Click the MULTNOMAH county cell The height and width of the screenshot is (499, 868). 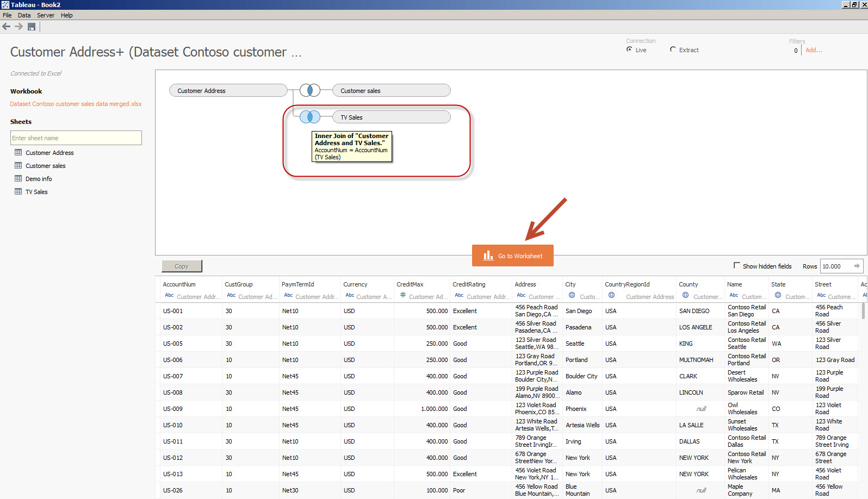(696, 360)
